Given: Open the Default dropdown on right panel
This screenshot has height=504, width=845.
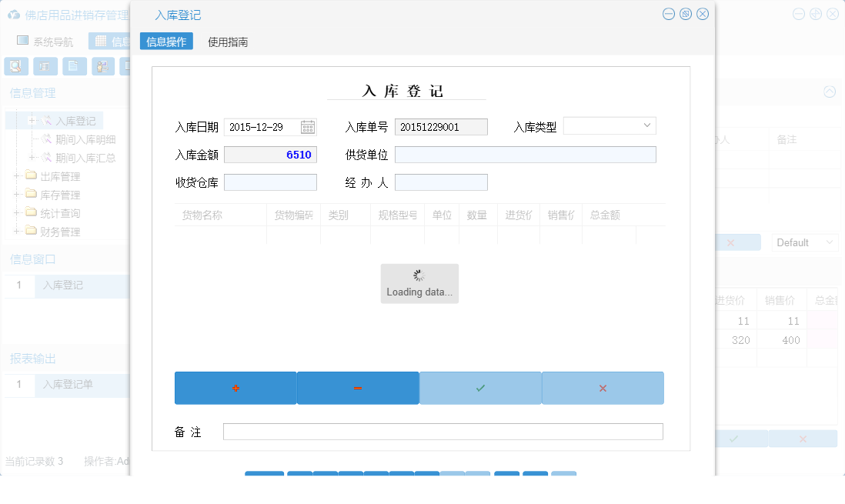Looking at the screenshot, I should click(804, 242).
